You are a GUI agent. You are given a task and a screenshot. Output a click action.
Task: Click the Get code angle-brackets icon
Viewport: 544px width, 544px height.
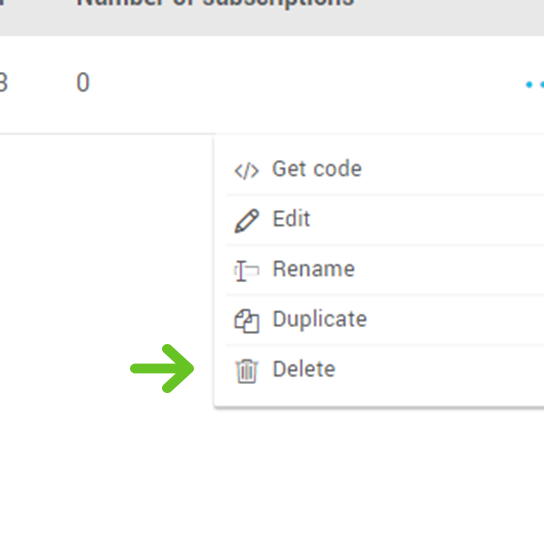pos(246,171)
